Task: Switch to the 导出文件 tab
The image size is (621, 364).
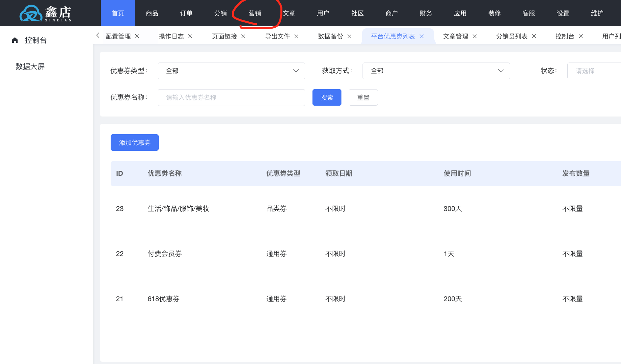Action: click(277, 36)
